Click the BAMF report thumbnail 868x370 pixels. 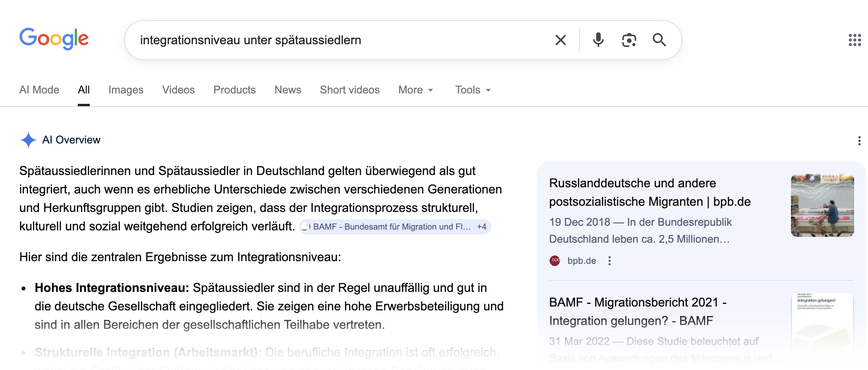click(822, 325)
